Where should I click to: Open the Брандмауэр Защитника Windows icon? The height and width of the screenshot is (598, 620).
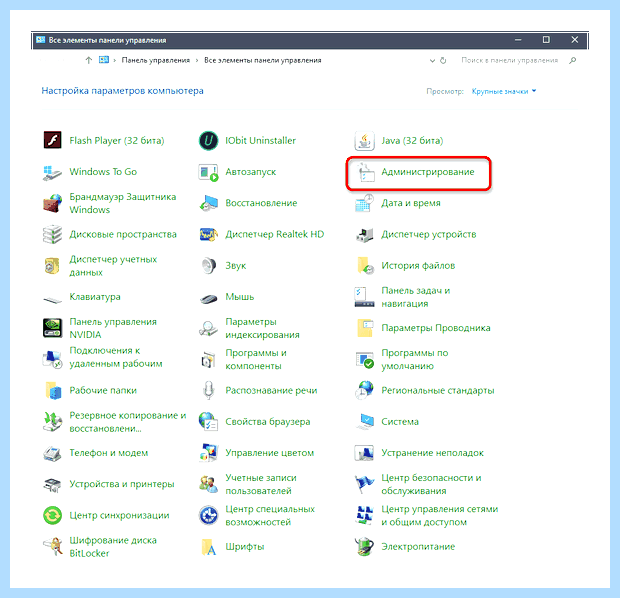click(x=53, y=203)
